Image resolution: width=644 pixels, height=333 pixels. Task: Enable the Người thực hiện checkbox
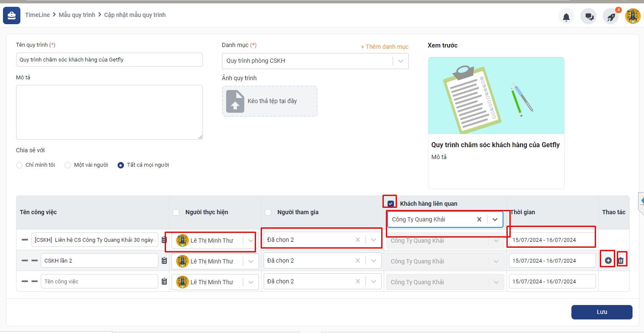tap(176, 212)
